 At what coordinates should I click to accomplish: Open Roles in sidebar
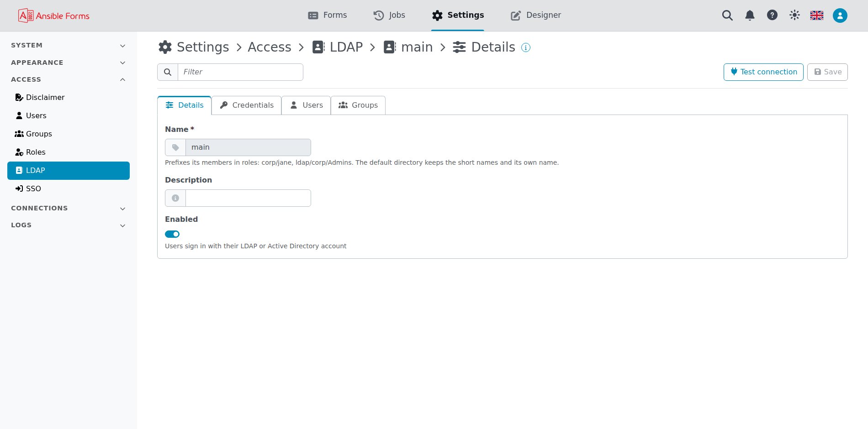pos(69,152)
